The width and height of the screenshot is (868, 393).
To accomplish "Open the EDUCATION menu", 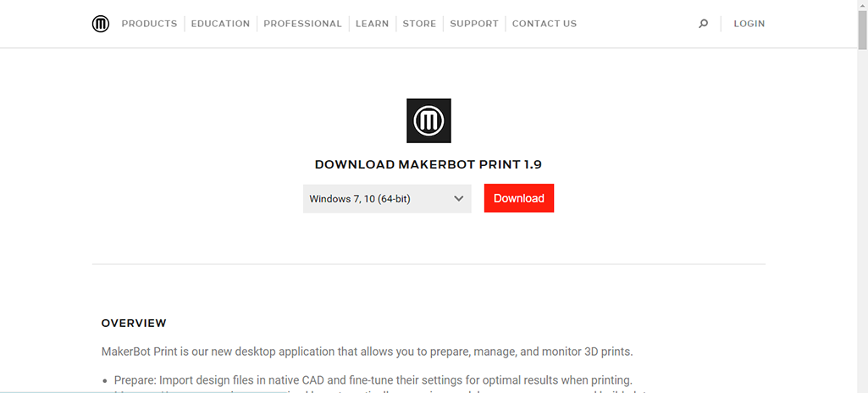I will [x=220, y=24].
